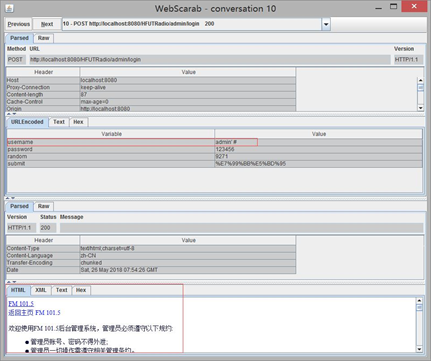Select the username variable cell

111,142
